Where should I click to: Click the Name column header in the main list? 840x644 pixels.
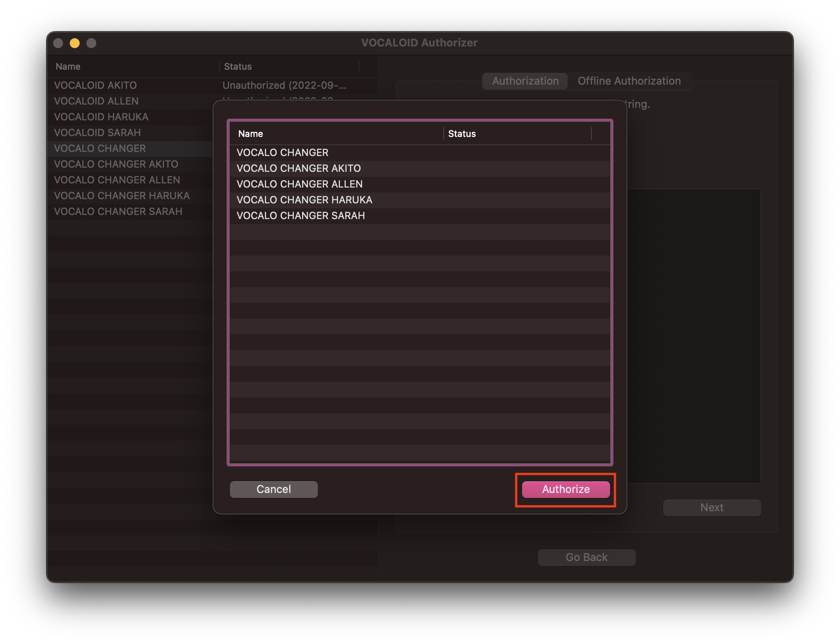(x=68, y=66)
